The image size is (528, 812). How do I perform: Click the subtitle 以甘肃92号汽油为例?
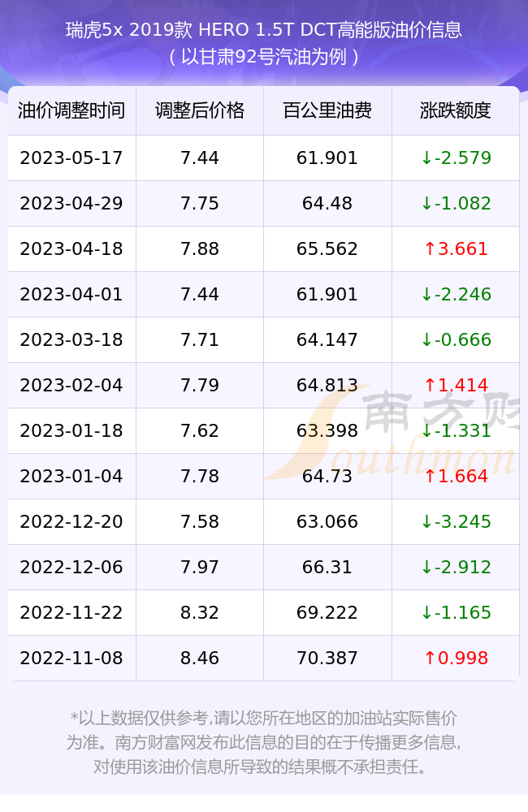(264, 57)
